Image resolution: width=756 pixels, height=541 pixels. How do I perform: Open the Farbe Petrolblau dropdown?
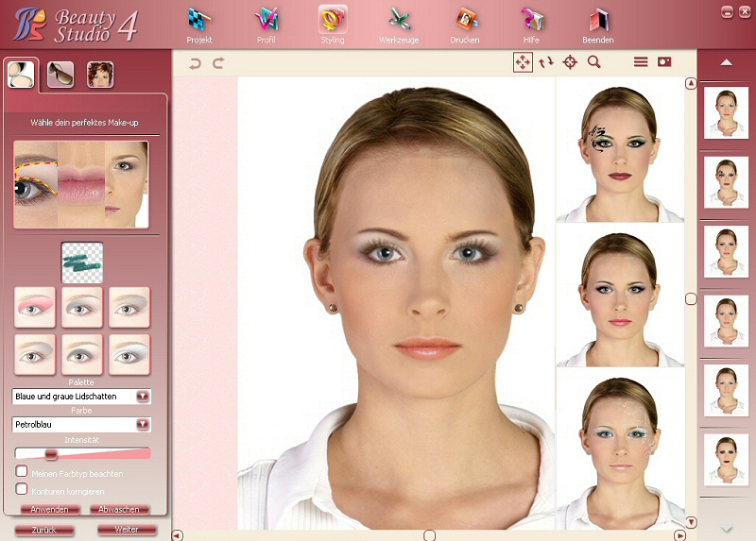point(143,425)
